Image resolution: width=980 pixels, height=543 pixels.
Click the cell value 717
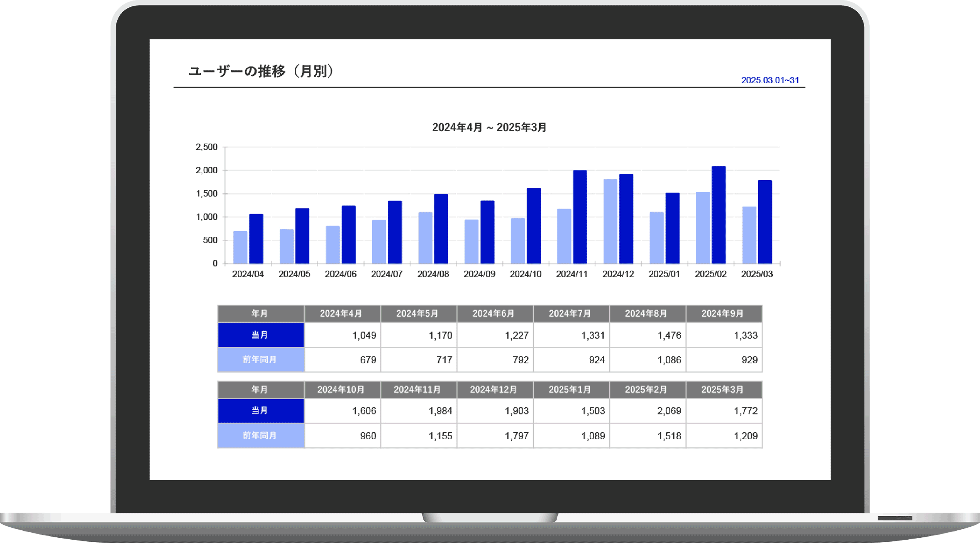(445, 360)
